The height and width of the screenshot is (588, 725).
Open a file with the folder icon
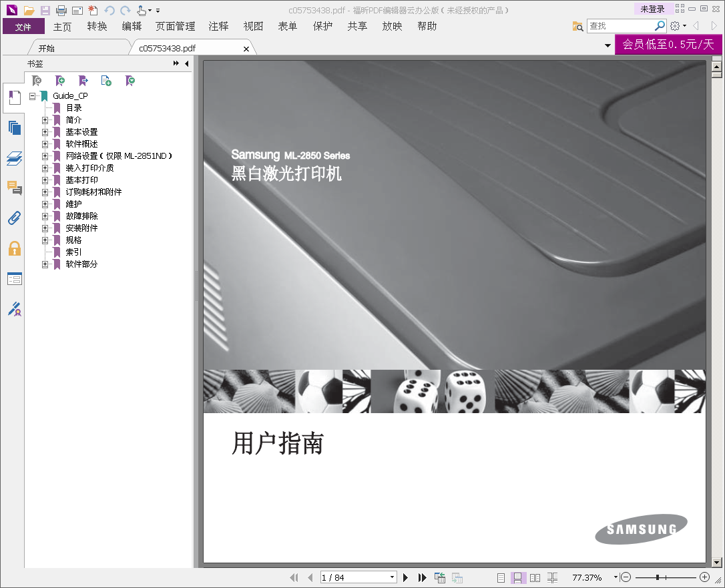pyautogui.click(x=29, y=10)
